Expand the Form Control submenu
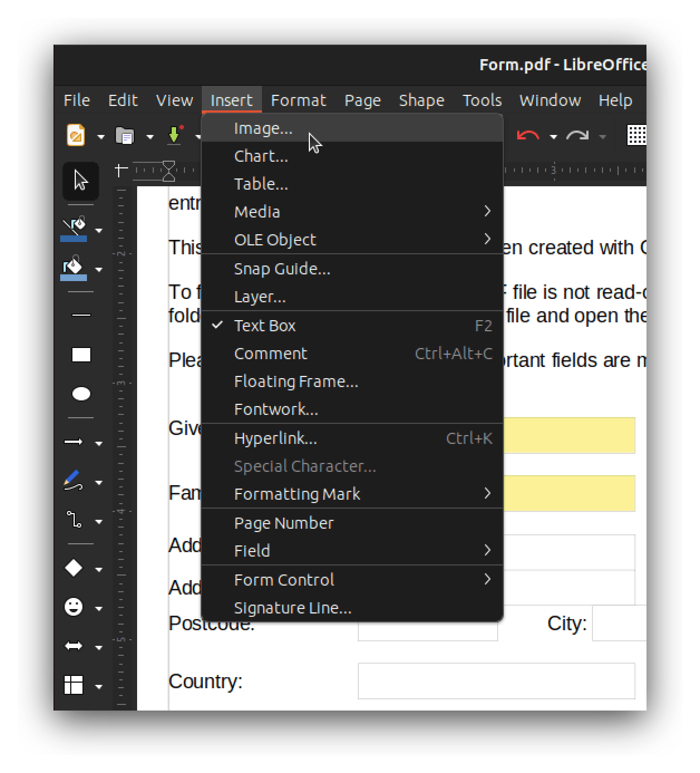This screenshot has height=773, width=700. click(352, 580)
